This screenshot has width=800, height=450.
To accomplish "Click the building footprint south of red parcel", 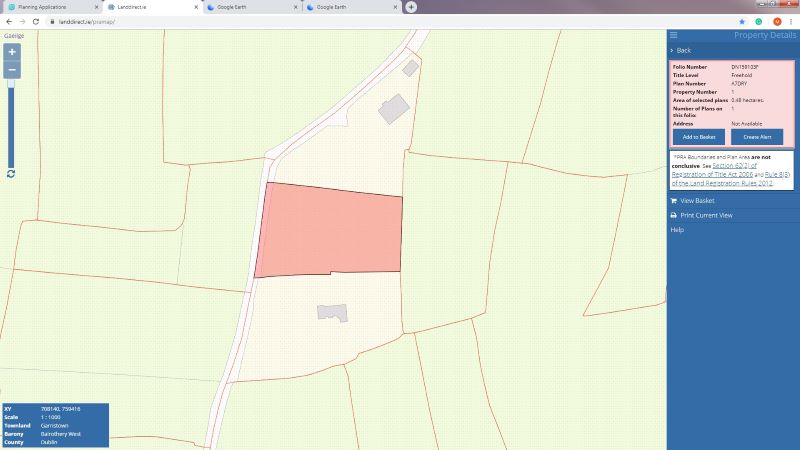I will 333,313.
